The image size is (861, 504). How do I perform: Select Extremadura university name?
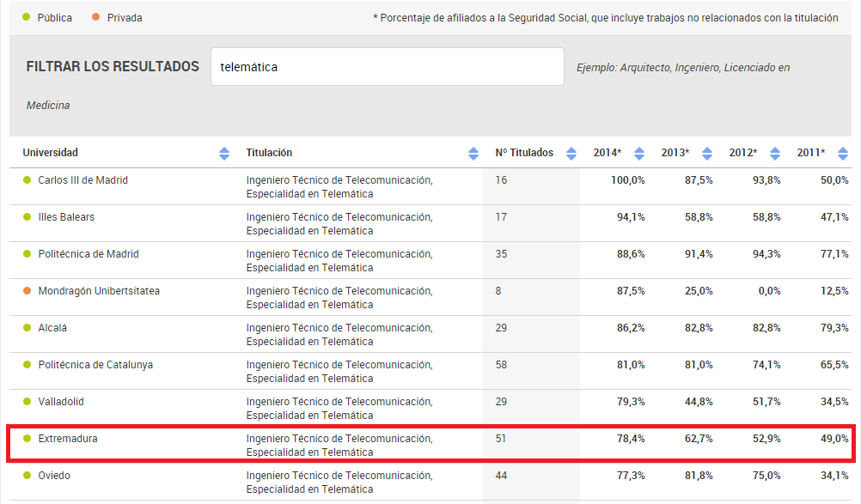click(x=68, y=438)
